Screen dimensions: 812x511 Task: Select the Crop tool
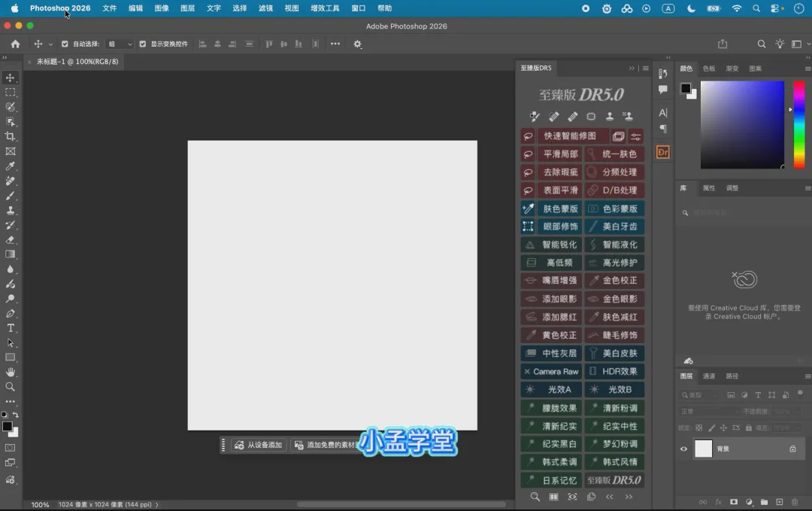10,136
